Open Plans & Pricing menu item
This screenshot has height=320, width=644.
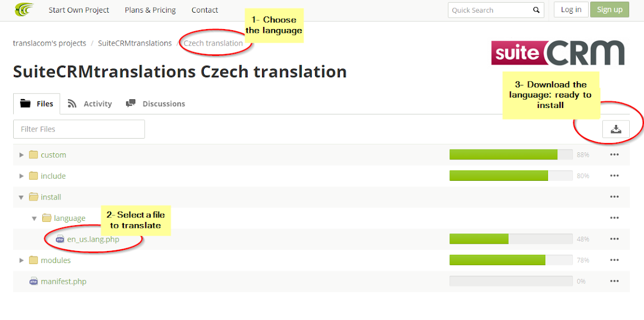point(150,10)
